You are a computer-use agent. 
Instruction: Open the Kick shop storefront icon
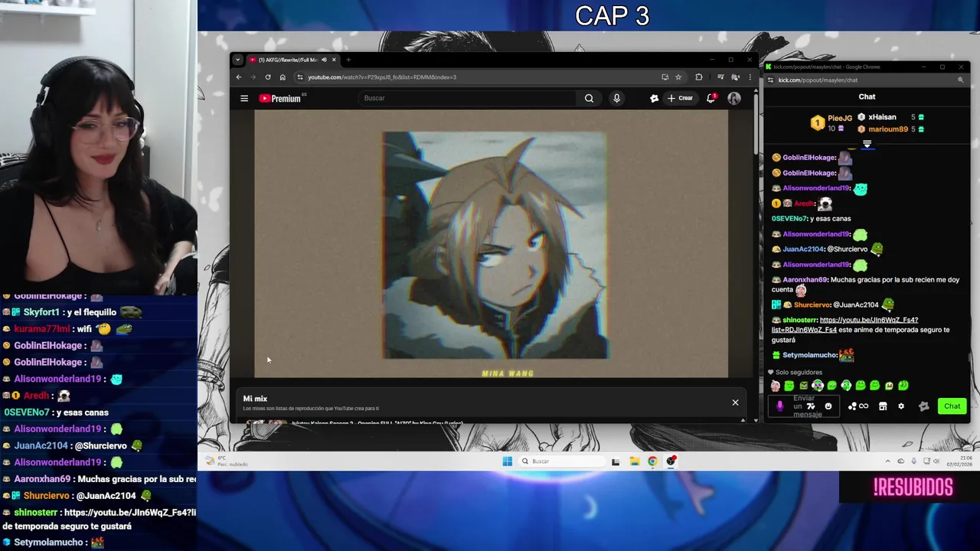pyautogui.click(x=883, y=406)
